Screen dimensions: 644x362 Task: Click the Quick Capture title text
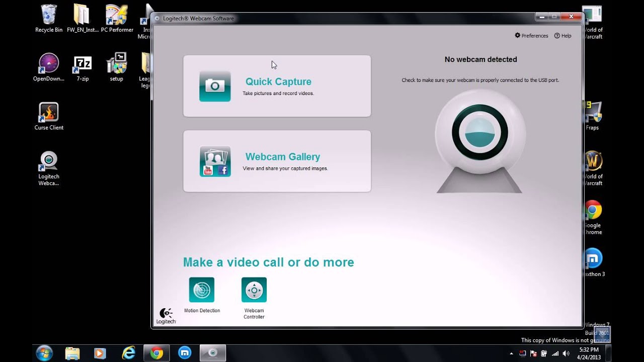click(278, 81)
